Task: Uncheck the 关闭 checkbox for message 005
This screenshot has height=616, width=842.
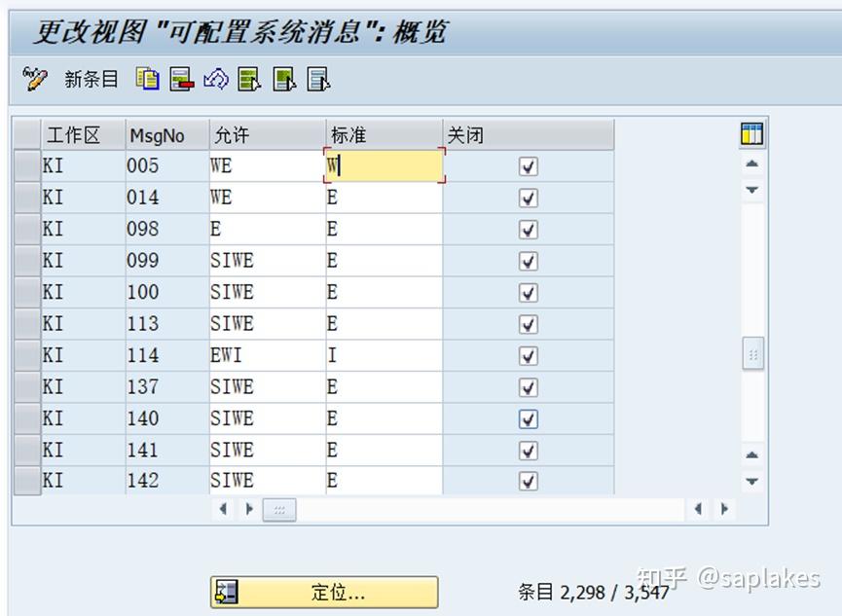Action: (x=527, y=166)
